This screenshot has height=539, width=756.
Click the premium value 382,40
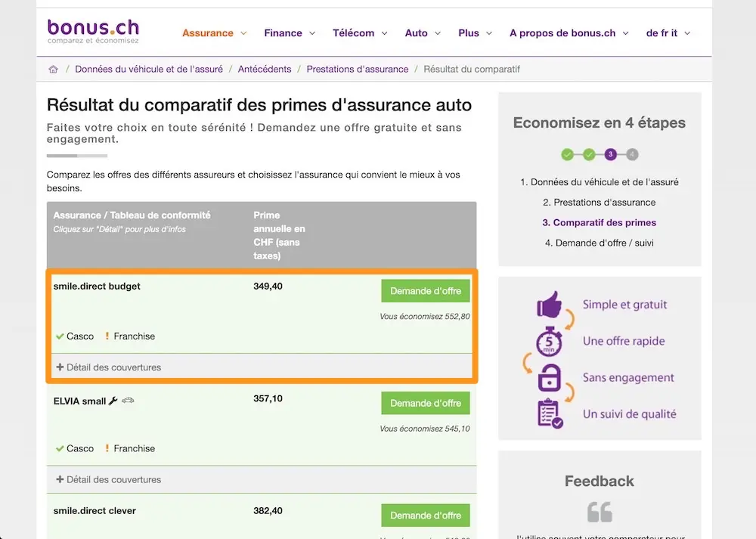(x=268, y=511)
